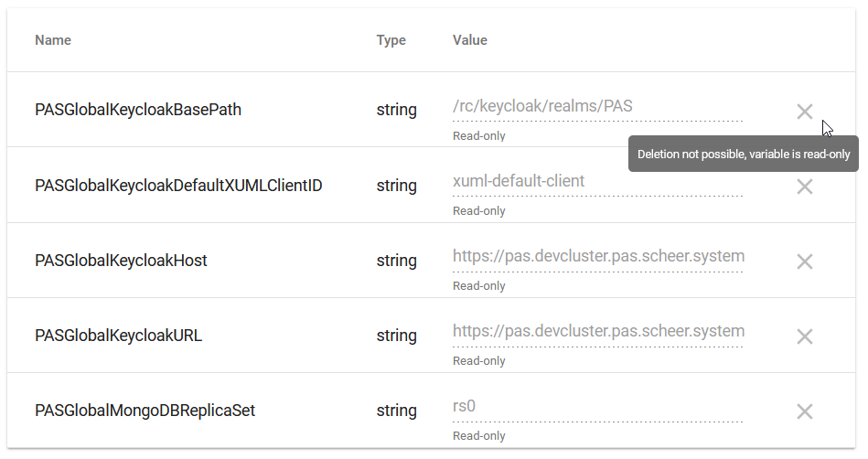Screen dimensions: 868x459
Task: Click delete X for PASGlobalKeycloakHost row
Action: point(804,262)
